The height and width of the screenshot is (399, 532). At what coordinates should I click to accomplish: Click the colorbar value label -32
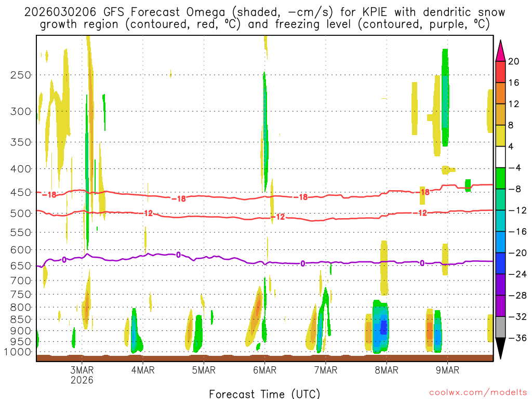point(517,316)
